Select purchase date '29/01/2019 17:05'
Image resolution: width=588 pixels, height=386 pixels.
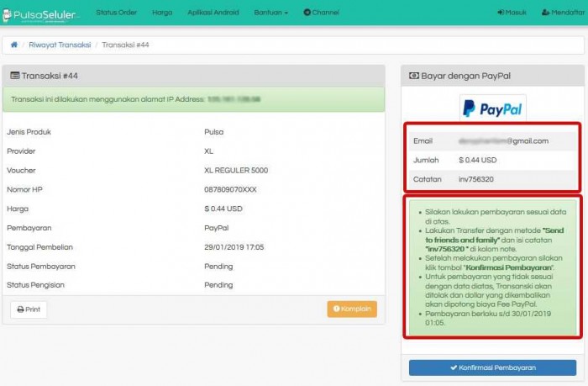click(234, 247)
